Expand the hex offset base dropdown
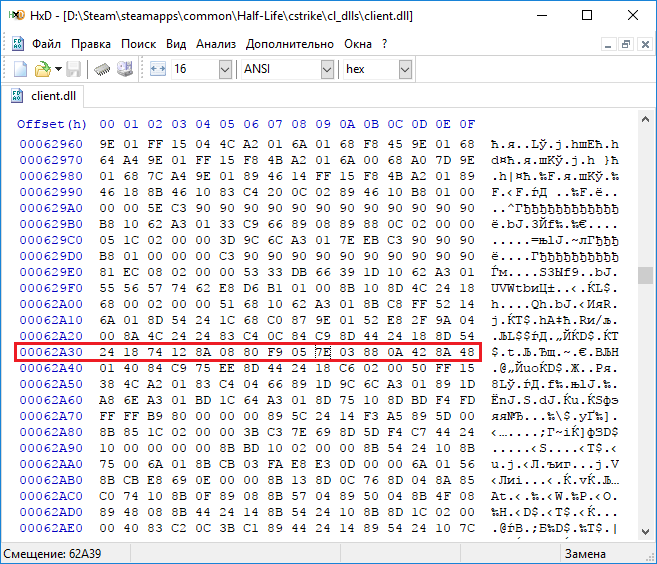The height and width of the screenshot is (564, 657). coord(405,70)
